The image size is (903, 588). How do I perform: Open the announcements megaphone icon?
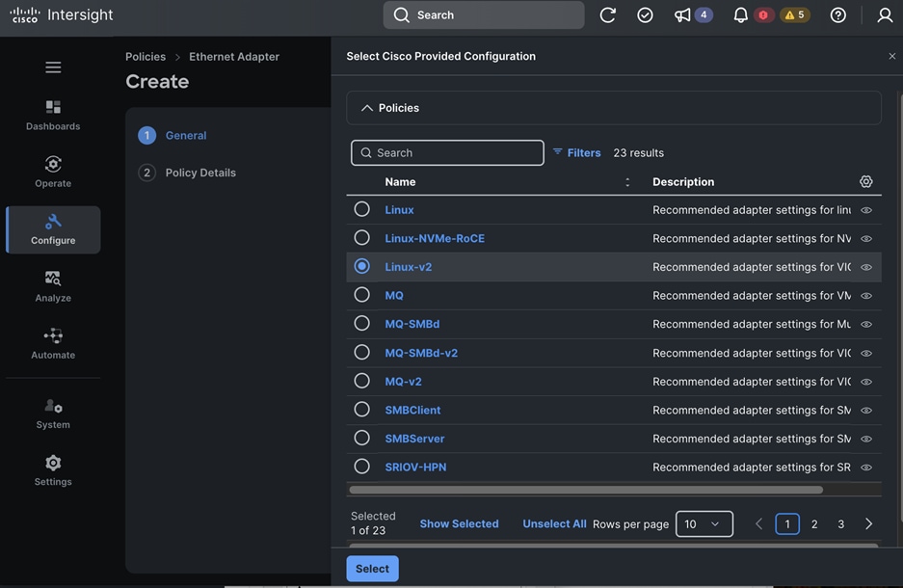pos(682,15)
